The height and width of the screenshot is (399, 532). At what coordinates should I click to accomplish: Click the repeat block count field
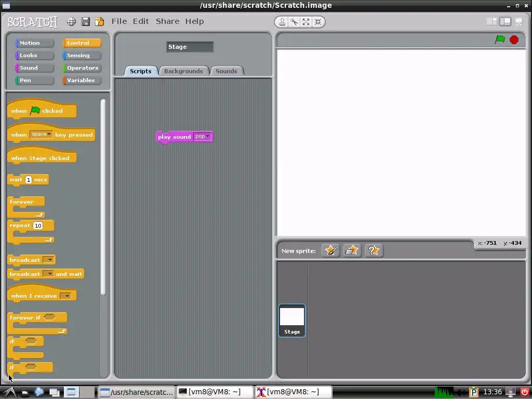pyautogui.click(x=38, y=225)
